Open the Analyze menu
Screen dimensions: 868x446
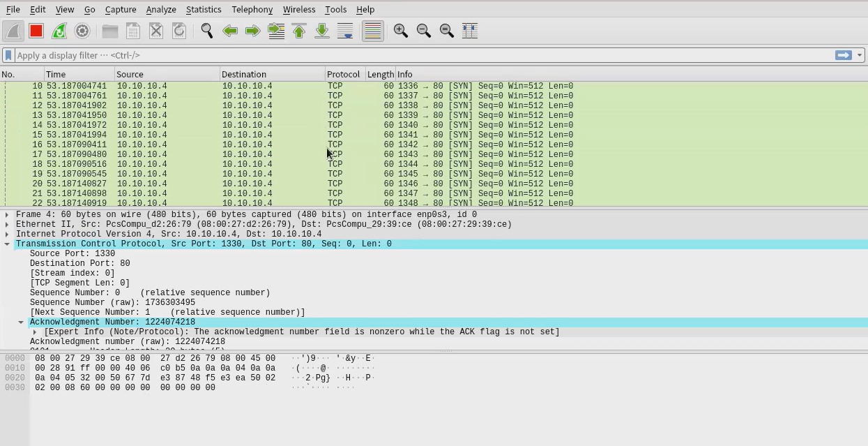tap(161, 9)
